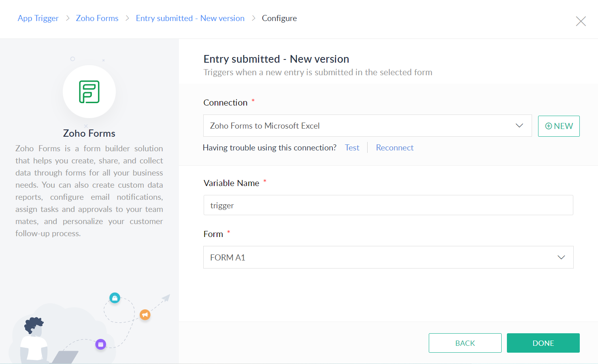The image size is (598, 364).
Task: Click the orange megaphone illustration icon
Action: coord(145,315)
